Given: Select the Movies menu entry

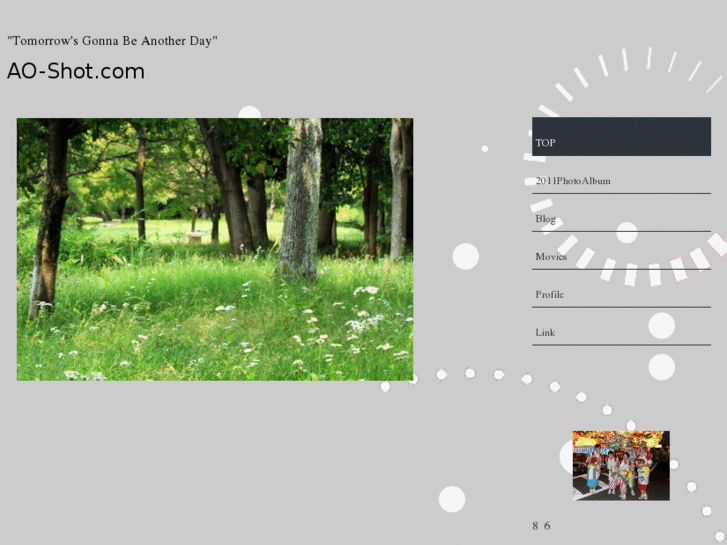Looking at the screenshot, I should (621, 251).
